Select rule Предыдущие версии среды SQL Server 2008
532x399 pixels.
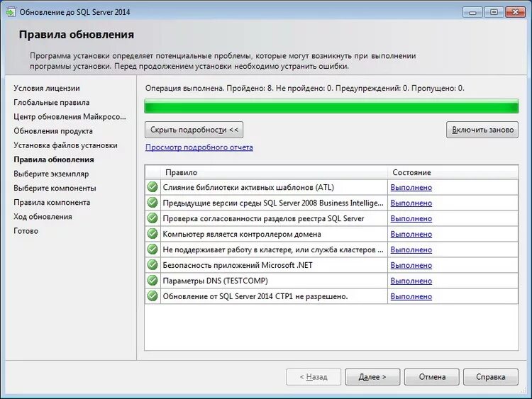[x=273, y=203]
